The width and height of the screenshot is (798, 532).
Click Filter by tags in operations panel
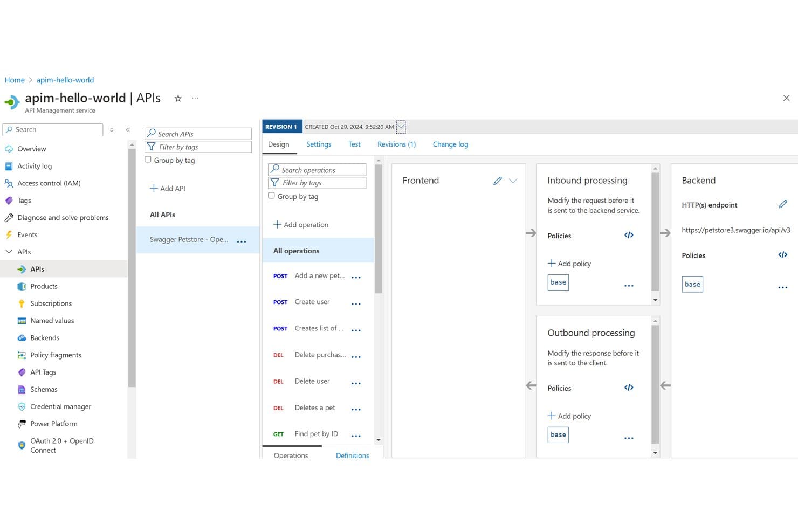point(317,183)
